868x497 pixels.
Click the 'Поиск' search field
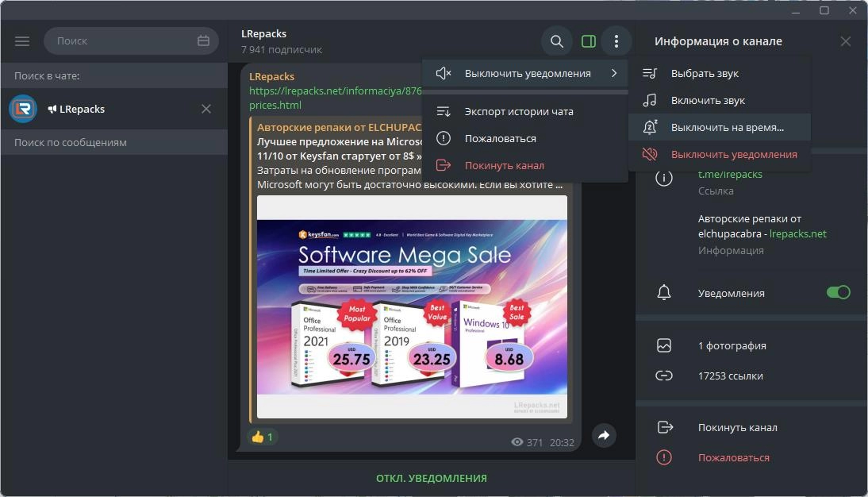pyautogui.click(x=131, y=41)
